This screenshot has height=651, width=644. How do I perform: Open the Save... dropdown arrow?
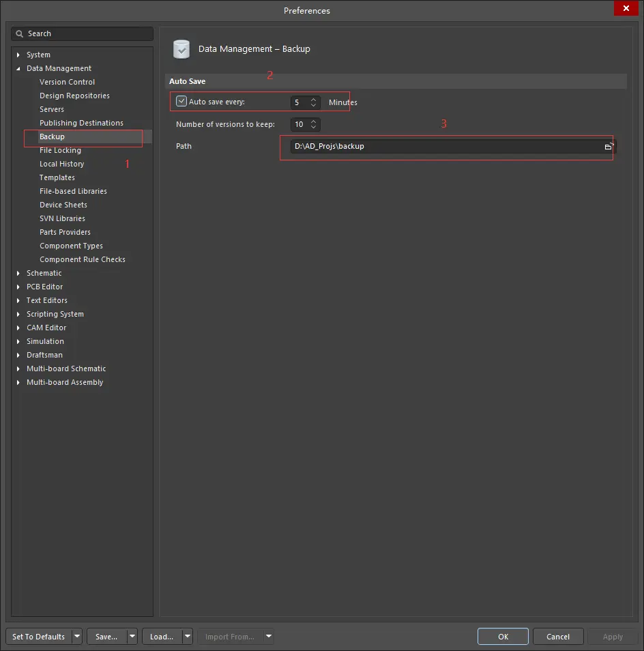pyautogui.click(x=132, y=637)
